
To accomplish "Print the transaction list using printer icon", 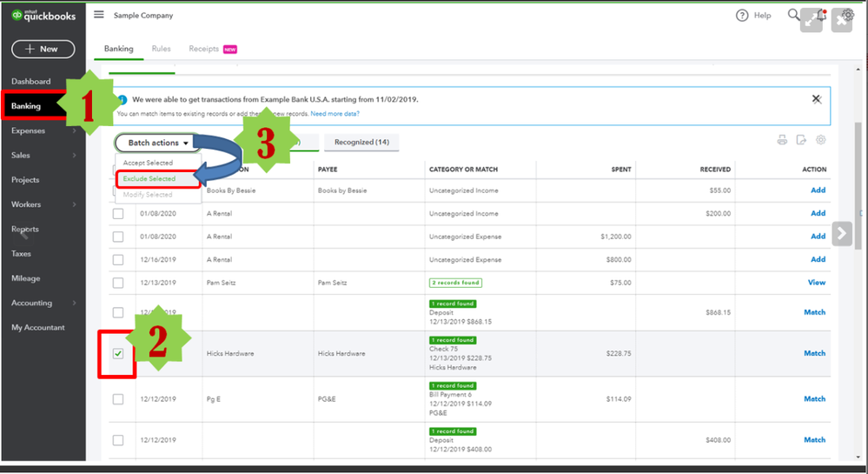I will (x=782, y=140).
